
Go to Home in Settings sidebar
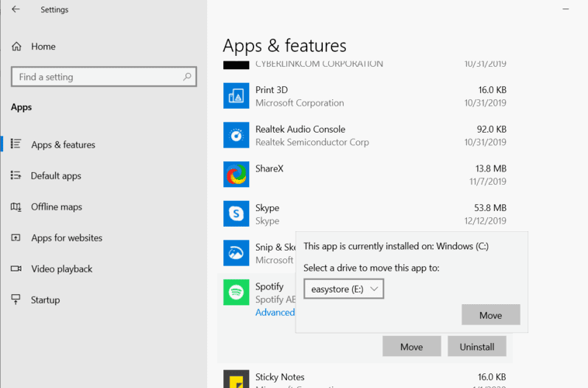pos(43,47)
